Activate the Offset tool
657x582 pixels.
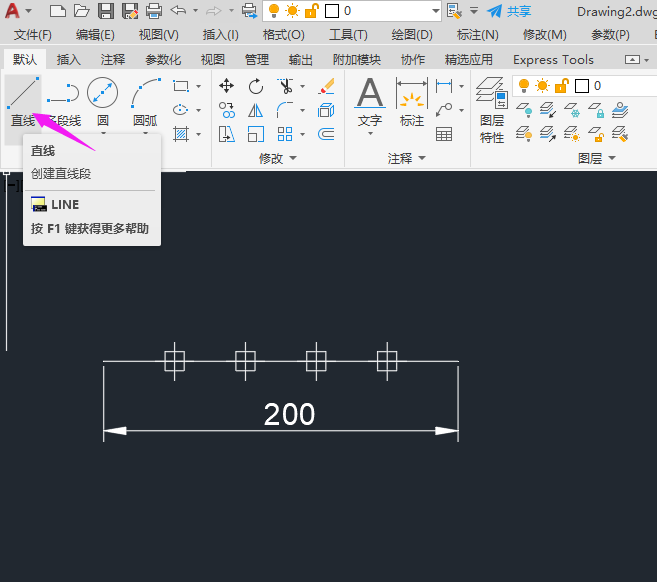tap(326, 135)
